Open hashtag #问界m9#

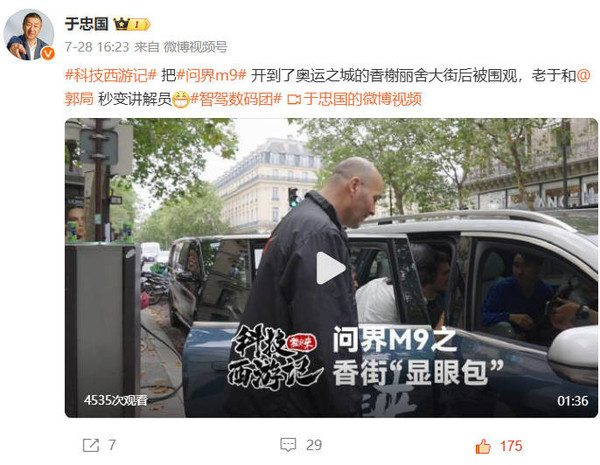pos(211,75)
